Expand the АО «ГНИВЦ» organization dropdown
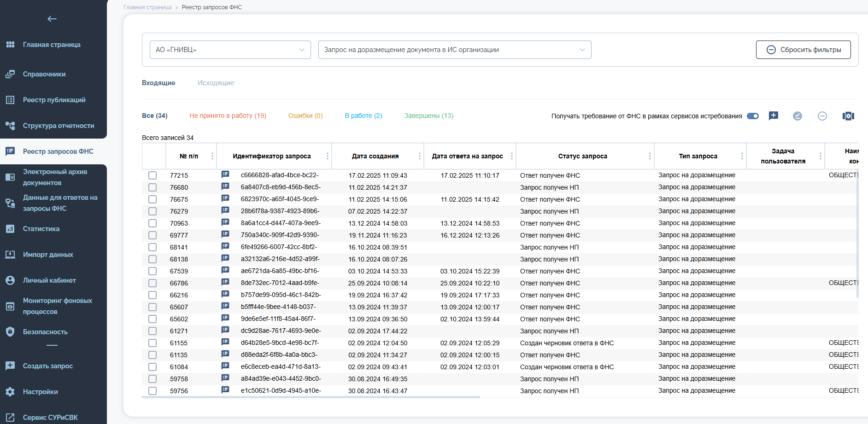Screen dimensions: 868x424 pyautogui.click(x=230, y=50)
